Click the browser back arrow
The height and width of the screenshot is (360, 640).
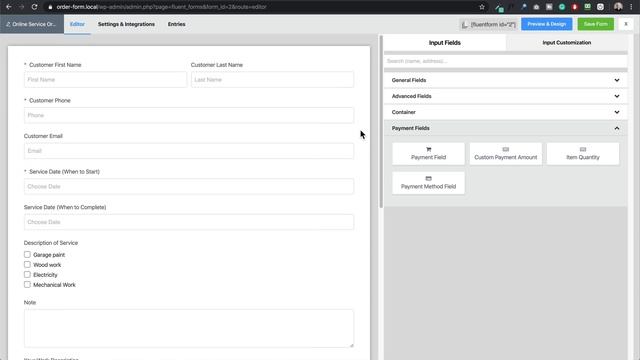(9, 7)
